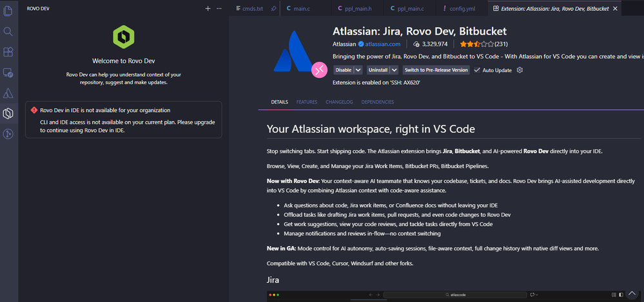The image size is (644, 302).
Task: Click 'Your Atlassian workspace, right in VS Code' heading
Action: 371,129
